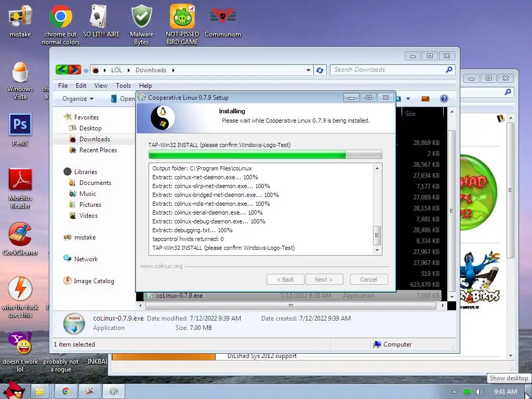
Task: Click the install log scrollbar thumb
Action: coord(377,235)
